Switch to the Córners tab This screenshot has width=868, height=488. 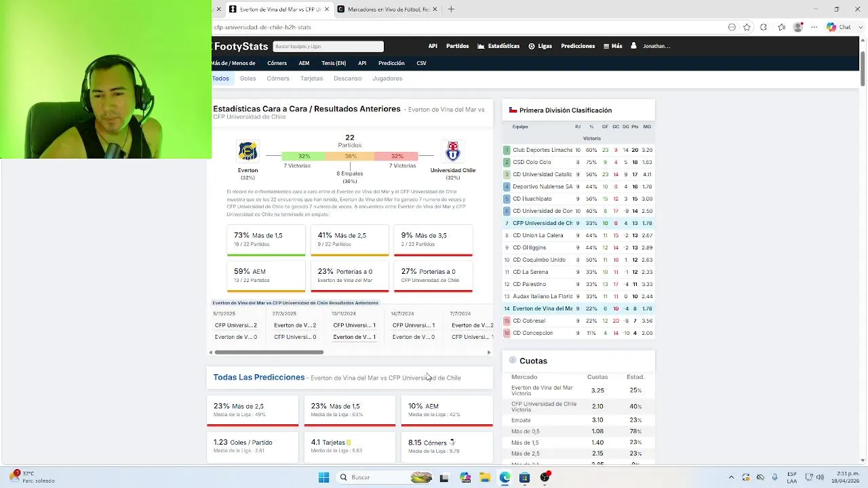click(x=278, y=78)
